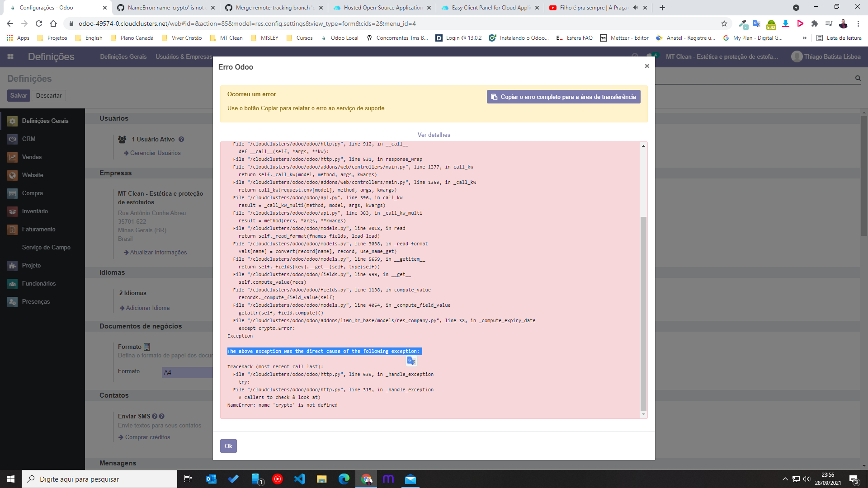Click the help icon next to 1 Usuário Ativo
Screen dimensions: 868x488
pos(181,139)
